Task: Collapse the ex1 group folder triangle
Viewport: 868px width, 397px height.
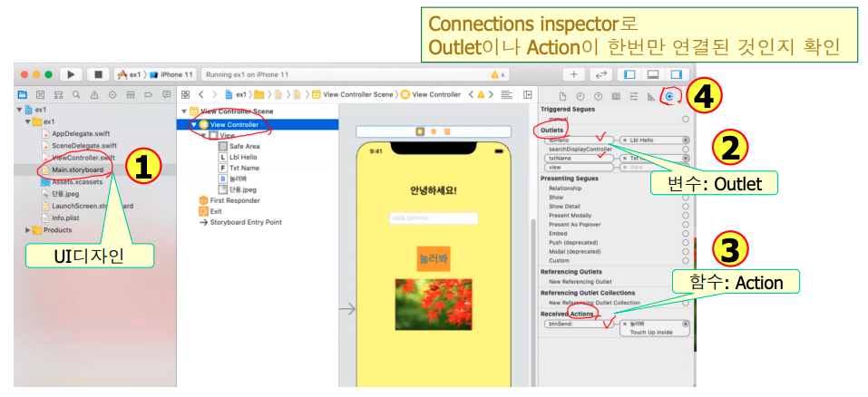Action: point(28,121)
